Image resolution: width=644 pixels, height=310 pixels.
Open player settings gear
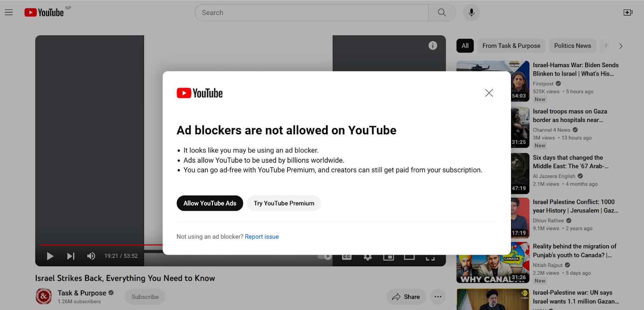pyautogui.click(x=368, y=257)
